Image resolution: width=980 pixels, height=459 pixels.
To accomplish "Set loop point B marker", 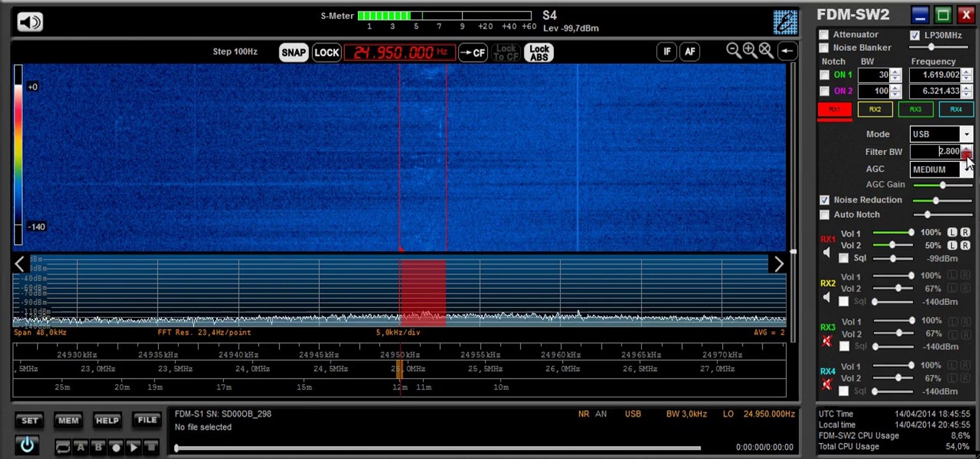I will click(98, 447).
